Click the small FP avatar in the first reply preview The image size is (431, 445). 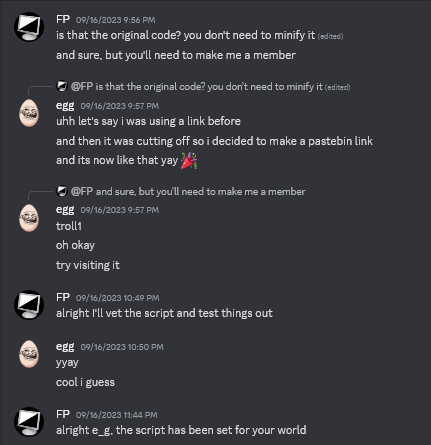62,87
